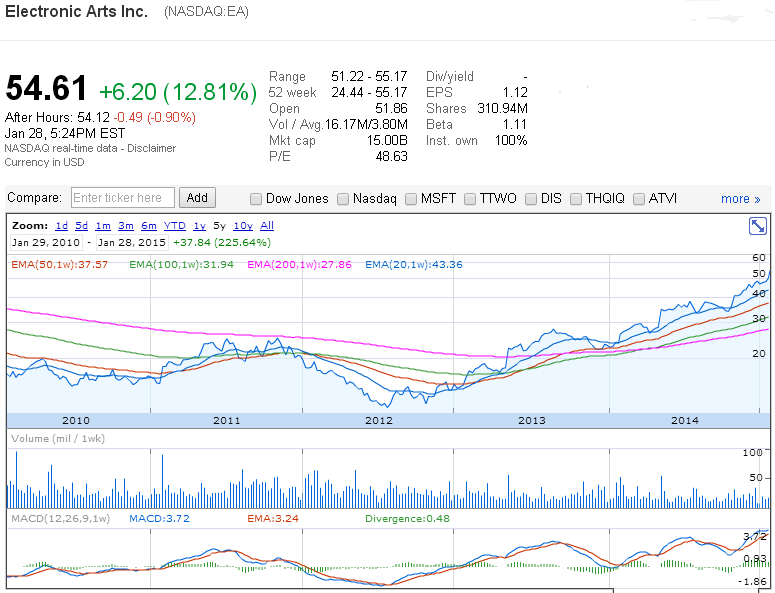Image resolution: width=775 pixels, height=593 pixels.
Task: Click the P/E value 48.63
Action: coord(391,156)
